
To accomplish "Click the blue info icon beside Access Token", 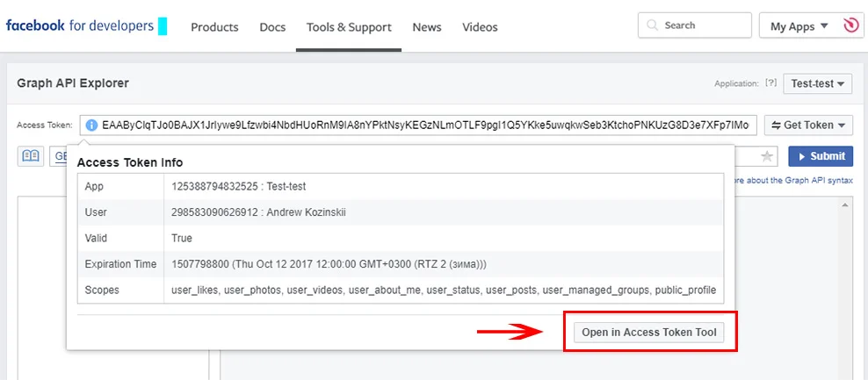I will point(91,125).
